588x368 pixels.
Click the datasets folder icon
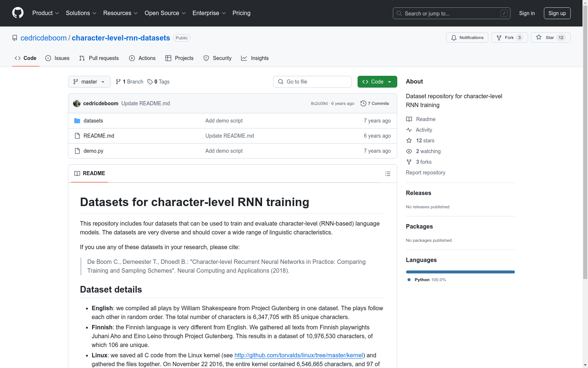click(77, 121)
